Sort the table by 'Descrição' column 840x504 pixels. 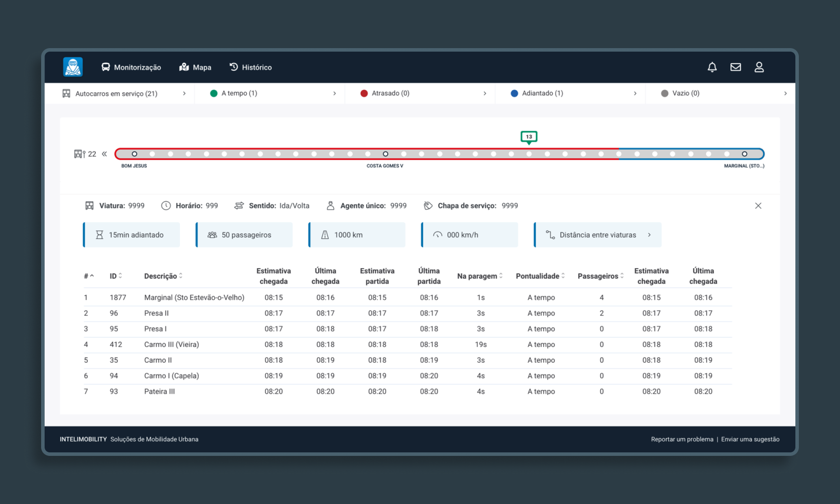pyautogui.click(x=162, y=276)
